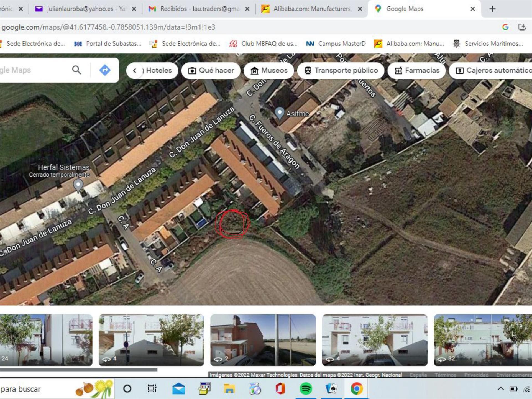Click the C. Fueros de Aragon street label
The height and width of the screenshot is (399, 532).
tap(274, 142)
